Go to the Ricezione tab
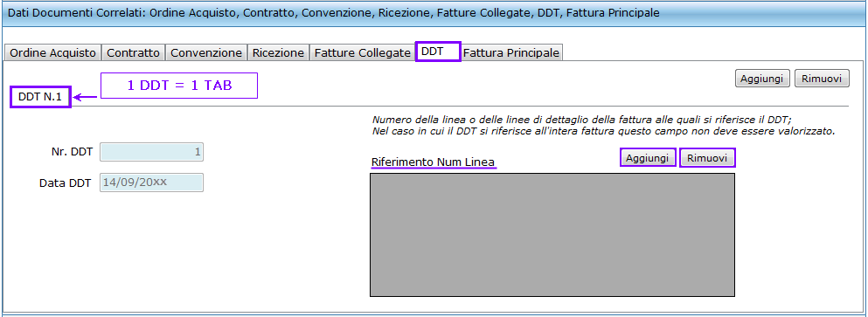Image resolution: width=868 pixels, height=317 pixels. coord(279,53)
